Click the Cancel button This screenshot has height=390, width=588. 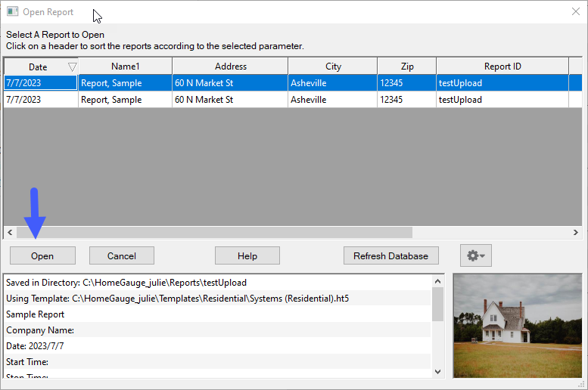pyautogui.click(x=122, y=256)
